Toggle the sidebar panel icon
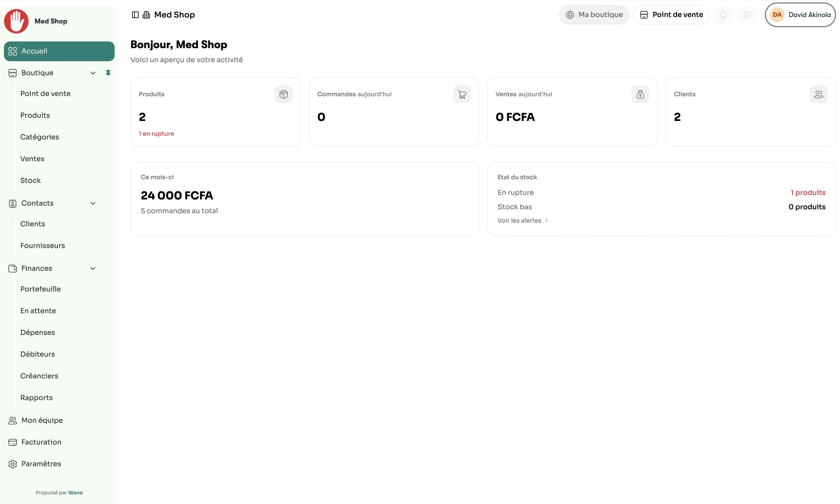Viewport: 840px width, 504px height. 135,15
